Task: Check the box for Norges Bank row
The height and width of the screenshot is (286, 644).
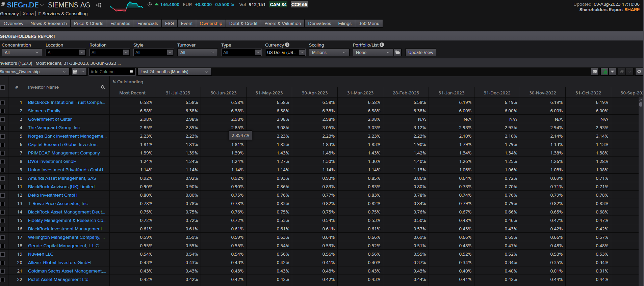Action: click(3, 136)
